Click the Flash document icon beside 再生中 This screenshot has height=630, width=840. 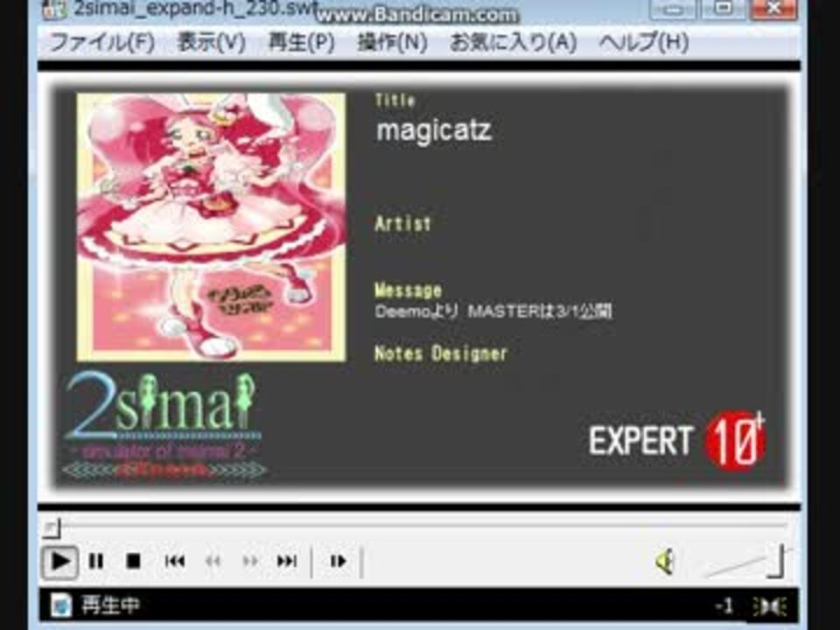point(60,605)
